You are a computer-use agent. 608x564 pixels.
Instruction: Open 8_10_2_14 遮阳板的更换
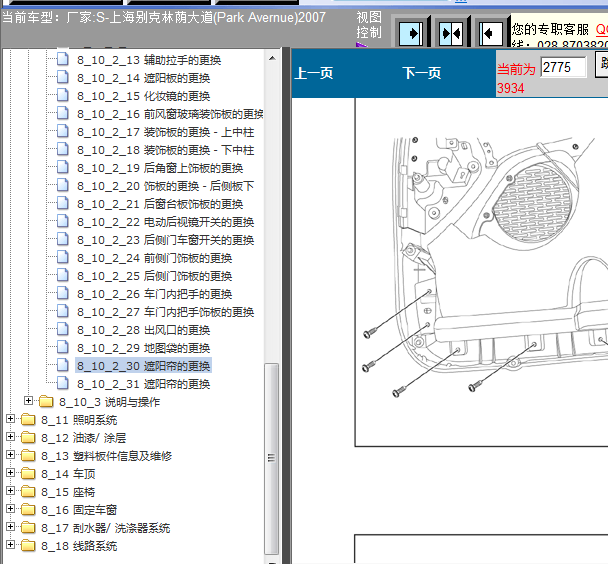143,78
